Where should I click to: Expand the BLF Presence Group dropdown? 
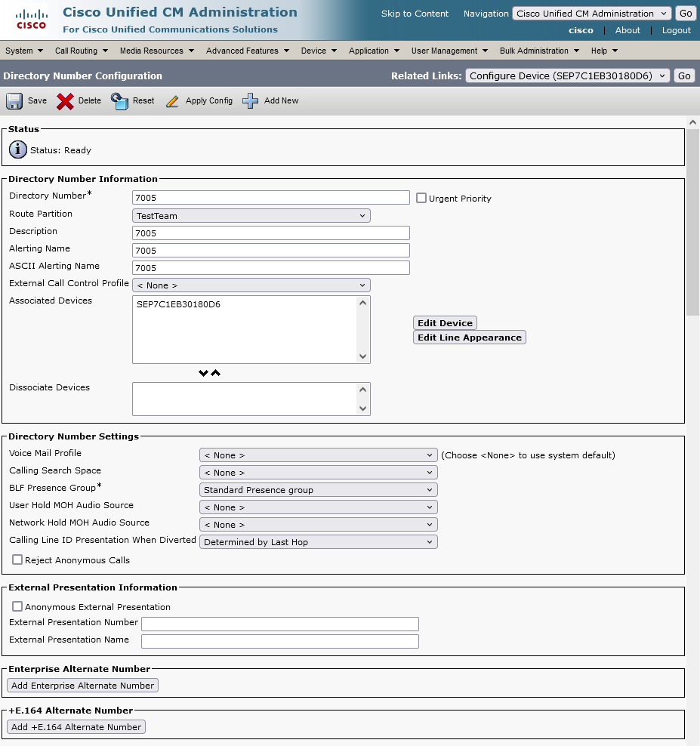click(318, 490)
